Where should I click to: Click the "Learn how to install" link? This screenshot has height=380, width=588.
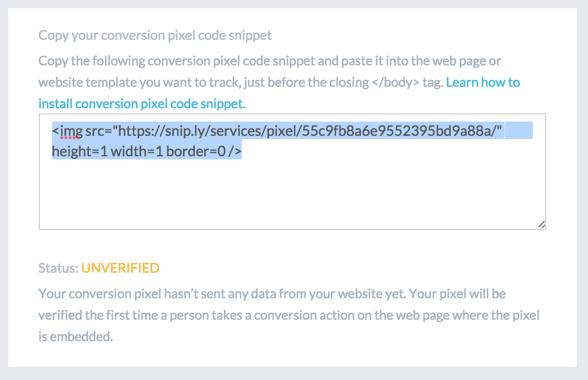483,82
